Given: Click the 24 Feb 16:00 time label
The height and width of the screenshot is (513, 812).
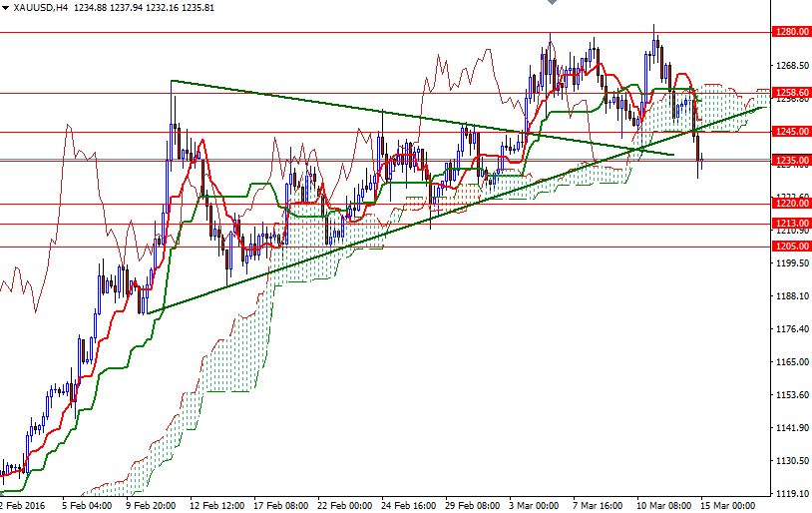Looking at the screenshot, I should click(408, 505).
